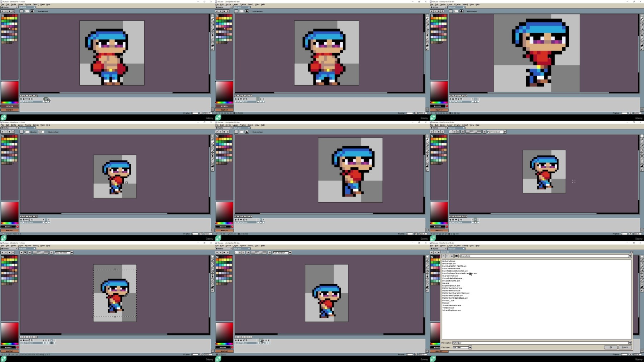Viewport: 644px width, 362px height.
Task: Open the Frame menu in middle-left window
Action: point(28,125)
